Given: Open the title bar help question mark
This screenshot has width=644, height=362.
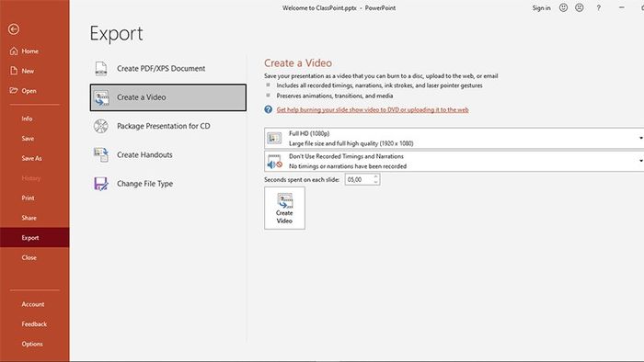Looking at the screenshot, I should click(598, 7).
